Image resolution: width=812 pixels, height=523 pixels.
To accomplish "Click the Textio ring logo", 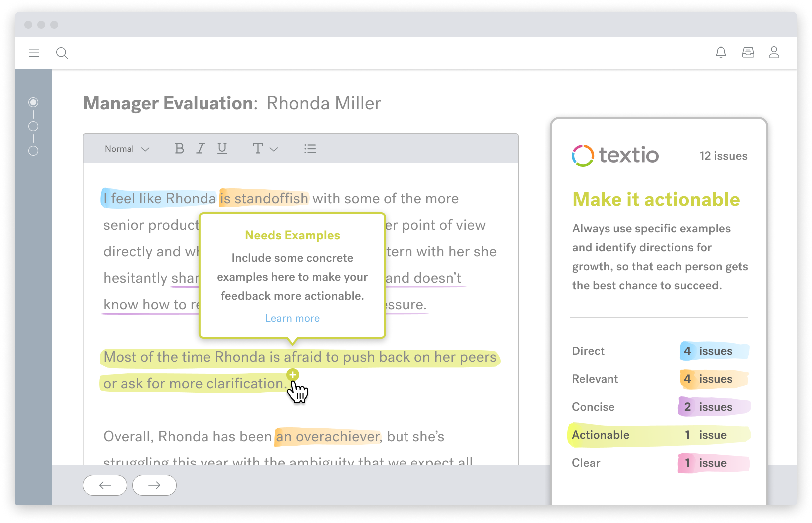I will pos(582,155).
